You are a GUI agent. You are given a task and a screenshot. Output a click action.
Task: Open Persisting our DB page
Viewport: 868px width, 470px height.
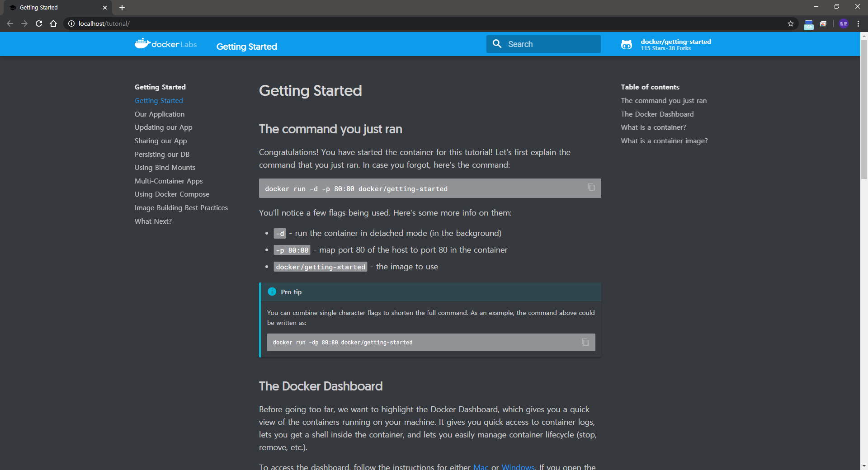(x=162, y=154)
